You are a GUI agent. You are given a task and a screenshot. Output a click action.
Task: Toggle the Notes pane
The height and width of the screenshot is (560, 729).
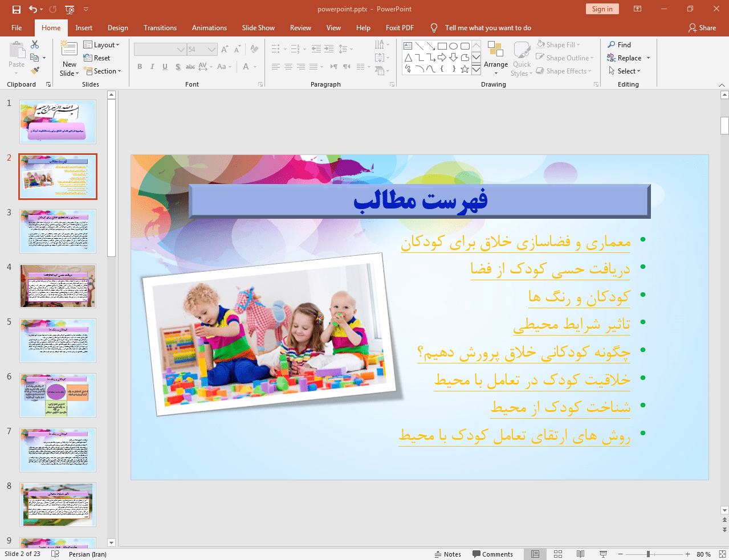coord(448,554)
